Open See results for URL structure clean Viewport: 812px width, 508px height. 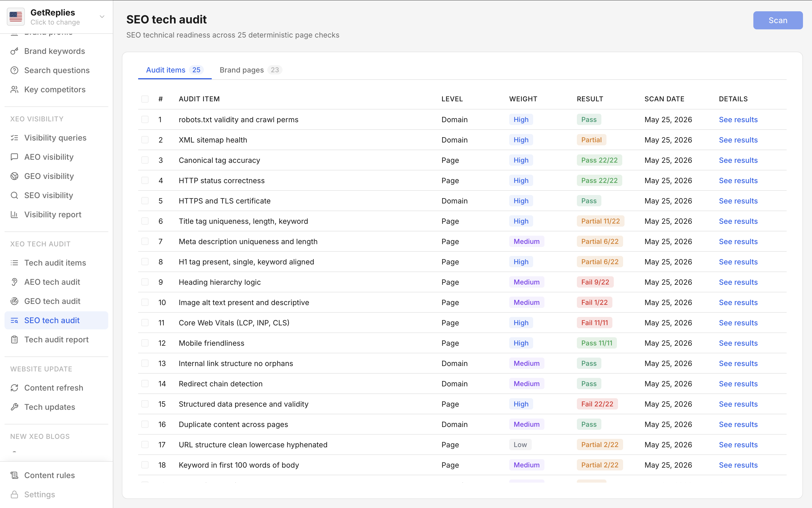click(x=738, y=445)
